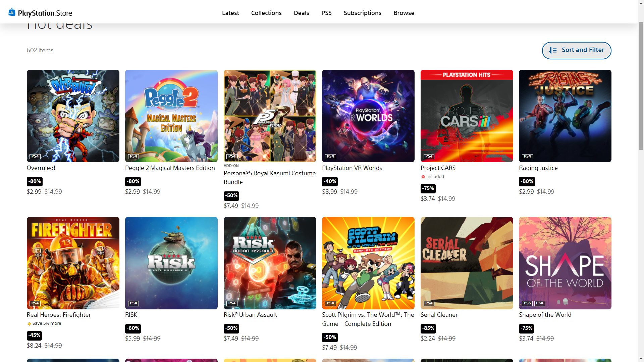Click the red Included icon under Project CARS
The width and height of the screenshot is (644, 362).
tap(423, 177)
